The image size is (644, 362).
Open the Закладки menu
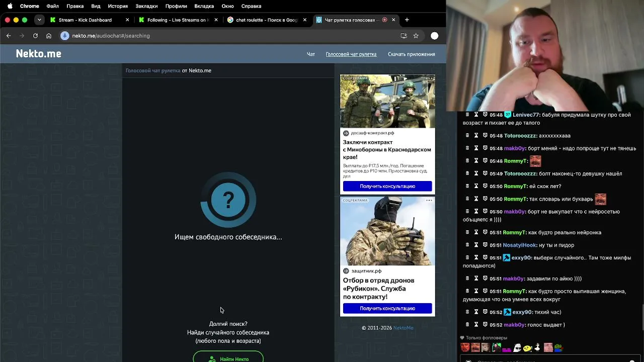(x=146, y=6)
